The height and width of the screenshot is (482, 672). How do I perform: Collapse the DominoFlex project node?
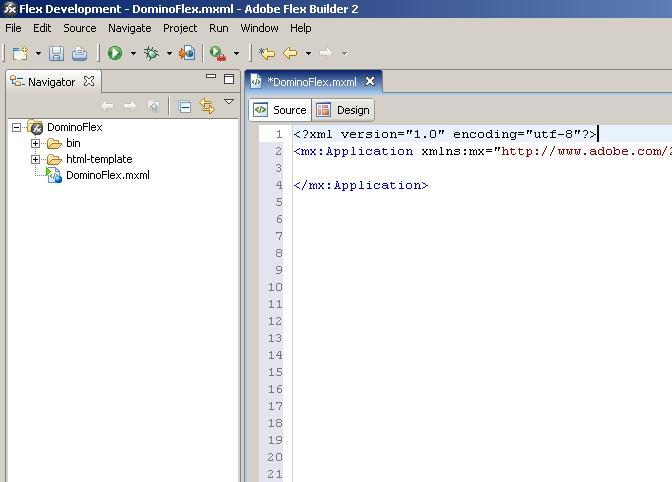coord(16,127)
